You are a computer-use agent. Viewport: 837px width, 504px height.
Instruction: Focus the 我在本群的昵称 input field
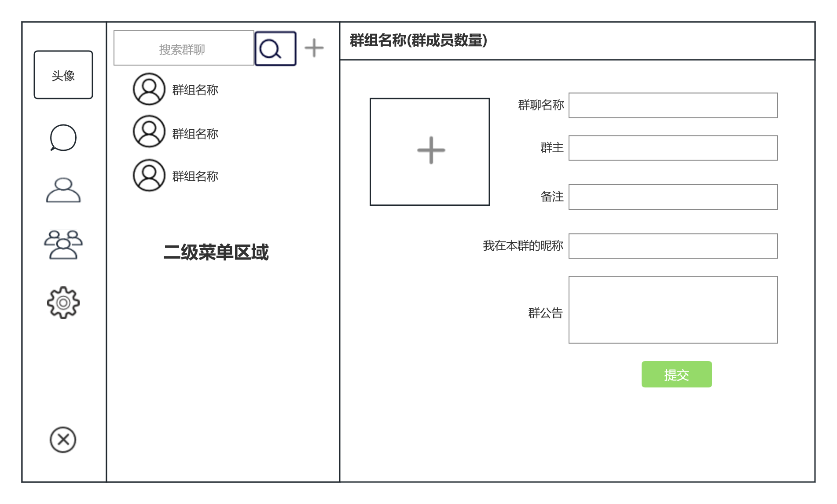(673, 246)
